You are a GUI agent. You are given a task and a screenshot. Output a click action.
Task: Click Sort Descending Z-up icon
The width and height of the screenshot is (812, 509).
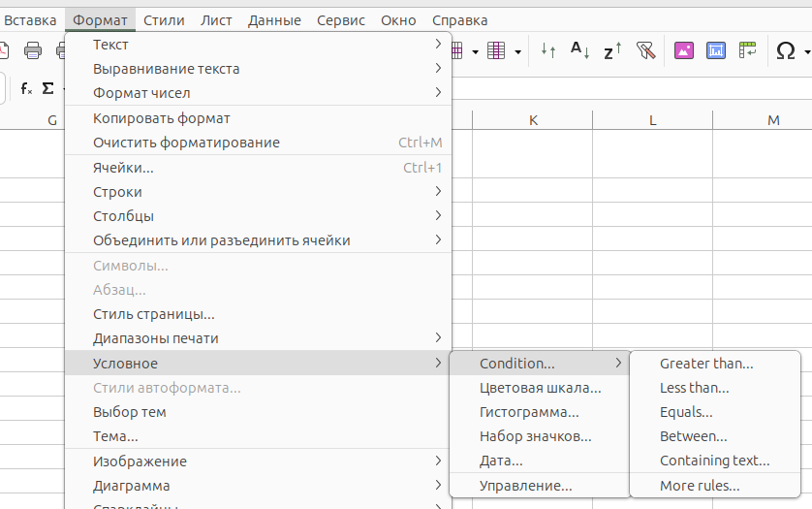coord(612,50)
